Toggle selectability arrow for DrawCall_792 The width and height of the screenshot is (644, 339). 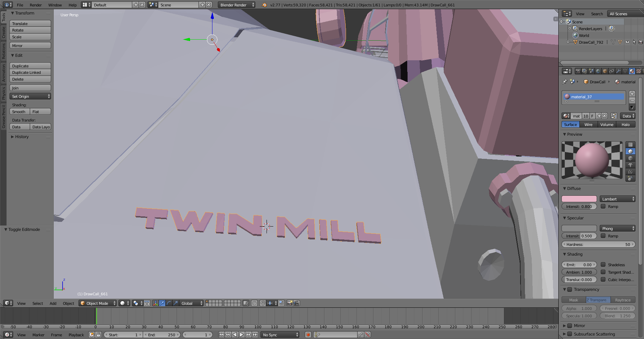pos(634,42)
